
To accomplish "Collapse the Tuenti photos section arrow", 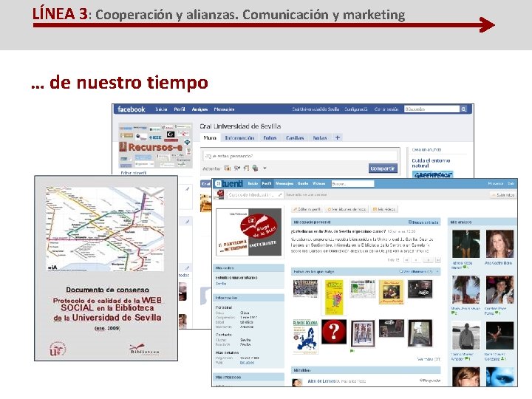I will point(437,271).
